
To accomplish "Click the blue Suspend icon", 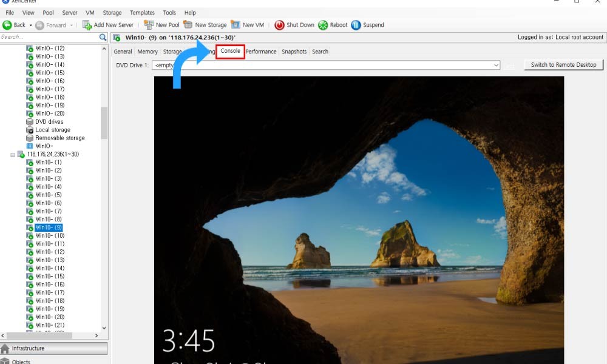I will (x=356, y=25).
